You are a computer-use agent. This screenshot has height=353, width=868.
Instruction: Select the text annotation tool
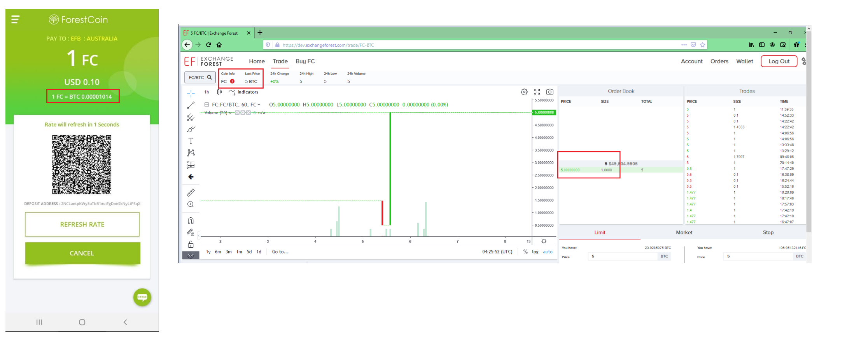coord(191,141)
